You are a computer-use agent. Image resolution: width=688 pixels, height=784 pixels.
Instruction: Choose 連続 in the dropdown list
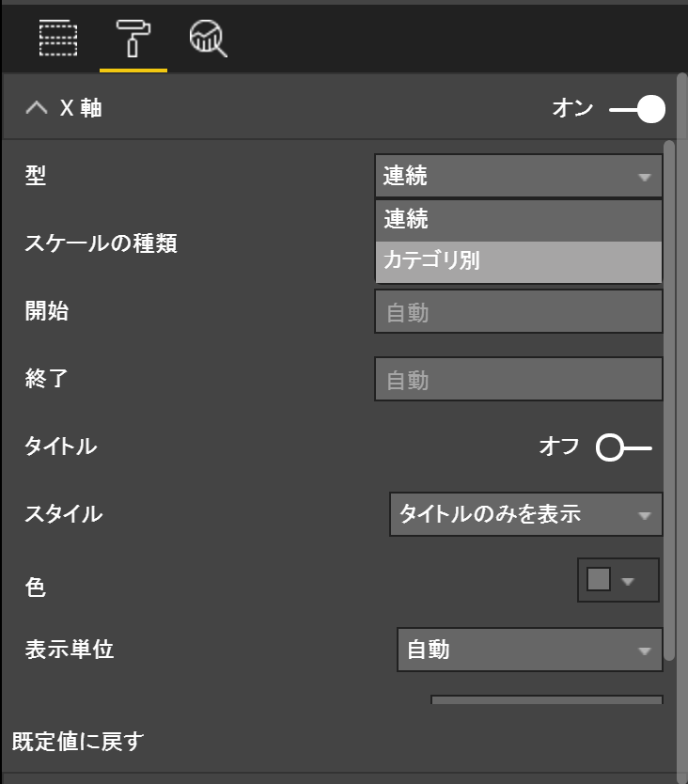(519, 220)
